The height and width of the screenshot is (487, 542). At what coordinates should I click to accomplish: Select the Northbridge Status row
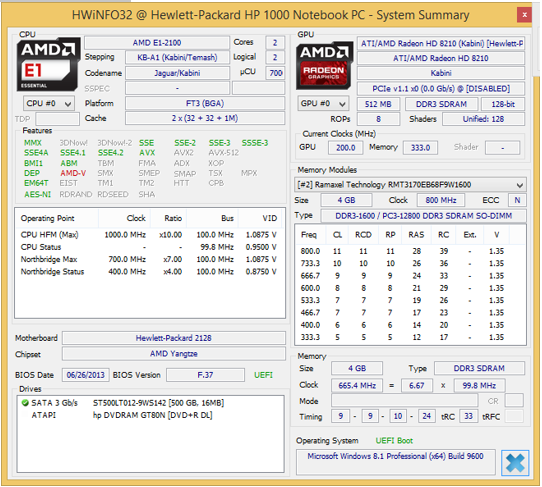coord(149,272)
